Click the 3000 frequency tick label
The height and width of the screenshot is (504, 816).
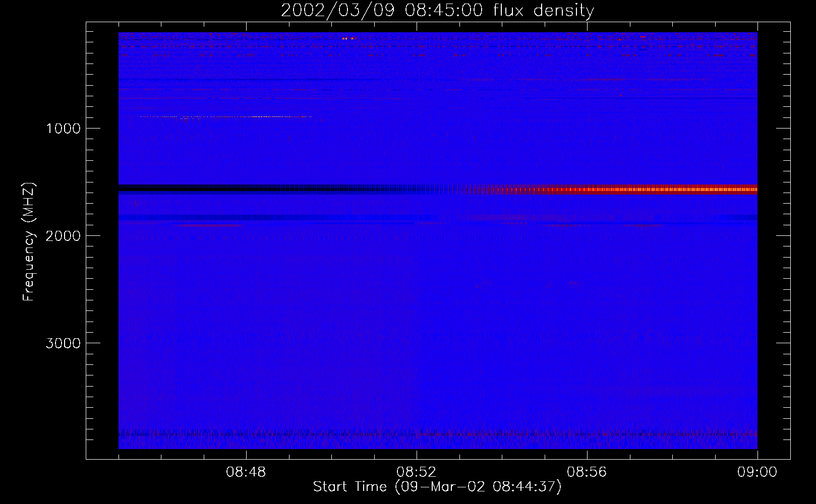coord(63,343)
